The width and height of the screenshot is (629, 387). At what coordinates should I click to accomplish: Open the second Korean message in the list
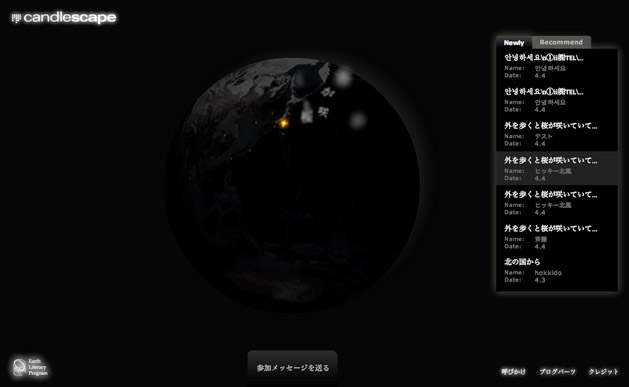pyautogui.click(x=557, y=100)
